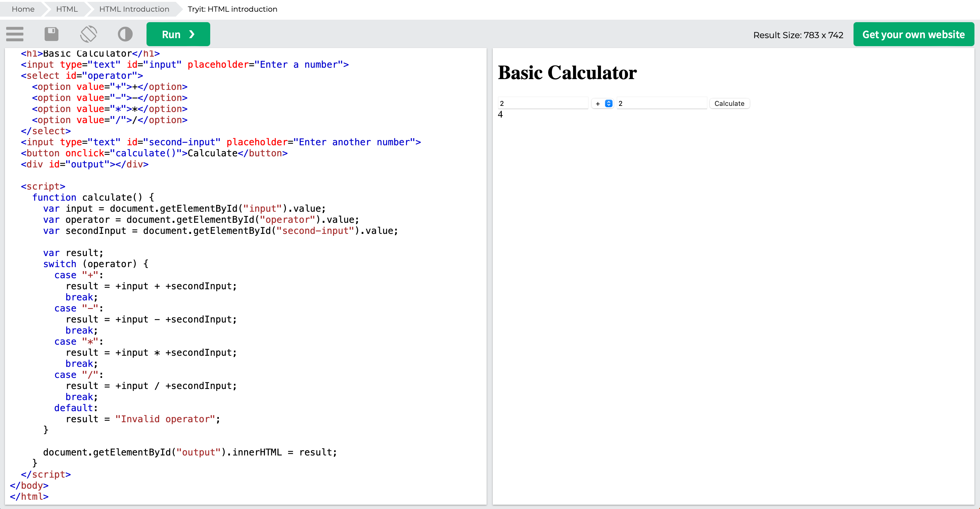Image resolution: width=980 pixels, height=509 pixels.
Task: Click the Tryit: HTML introduction breadcrumb
Action: (232, 9)
